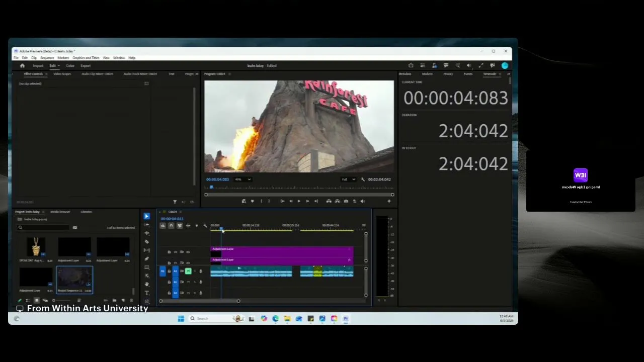The height and width of the screenshot is (362, 644).
Task: Select the Selection tool in the toolbar
Action: pos(146,216)
